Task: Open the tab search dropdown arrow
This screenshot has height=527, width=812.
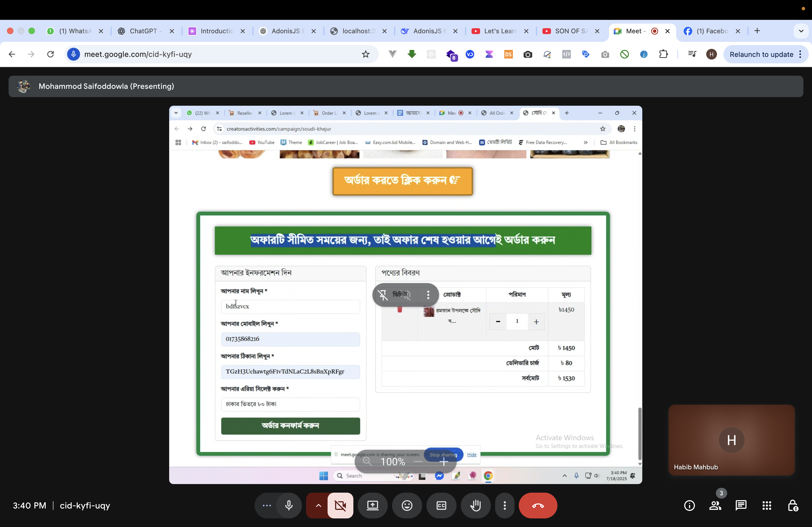Action: [x=801, y=31]
